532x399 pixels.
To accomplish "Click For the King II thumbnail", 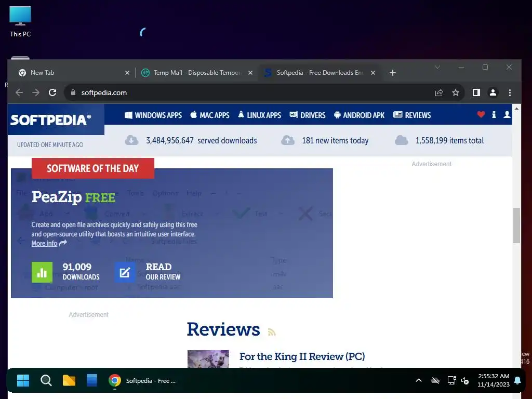I will pos(208,359).
